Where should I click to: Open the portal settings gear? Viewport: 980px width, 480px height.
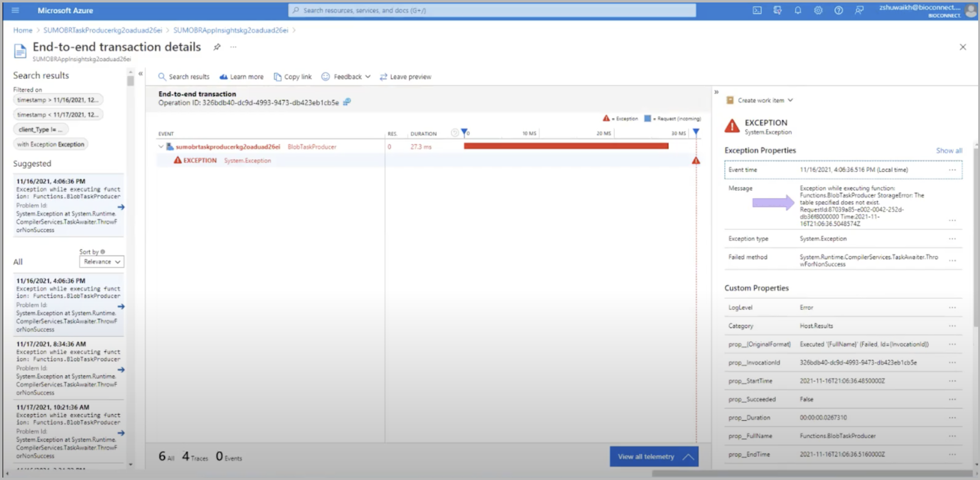[x=818, y=10]
